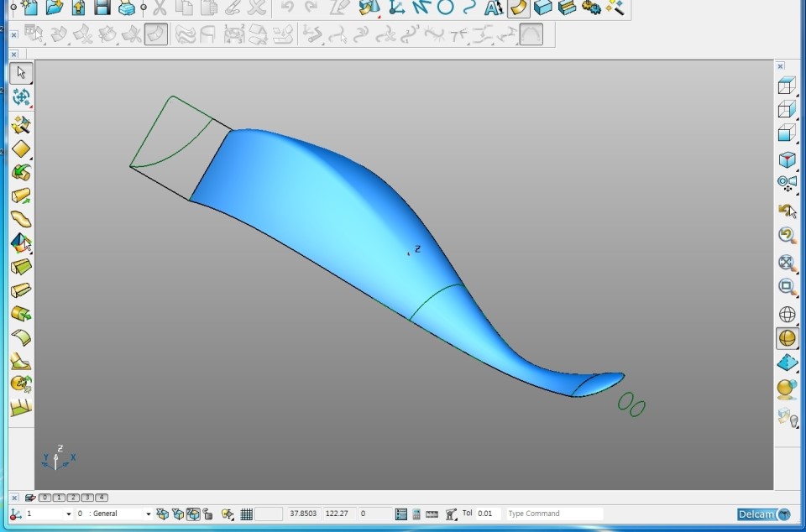Click the green grid surface icon
This screenshot has width=806, height=532.
(x=21, y=407)
